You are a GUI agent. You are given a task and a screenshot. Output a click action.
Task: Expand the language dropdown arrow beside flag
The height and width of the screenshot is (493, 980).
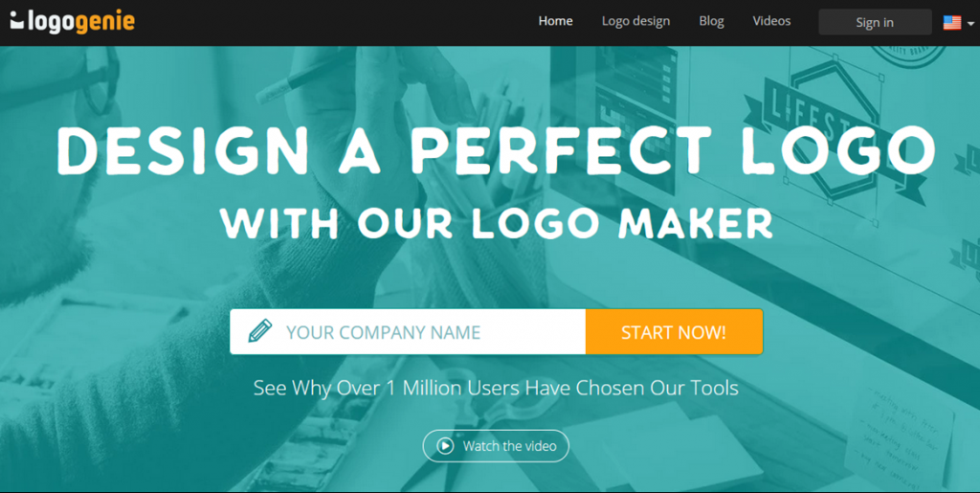pyautogui.click(x=970, y=23)
